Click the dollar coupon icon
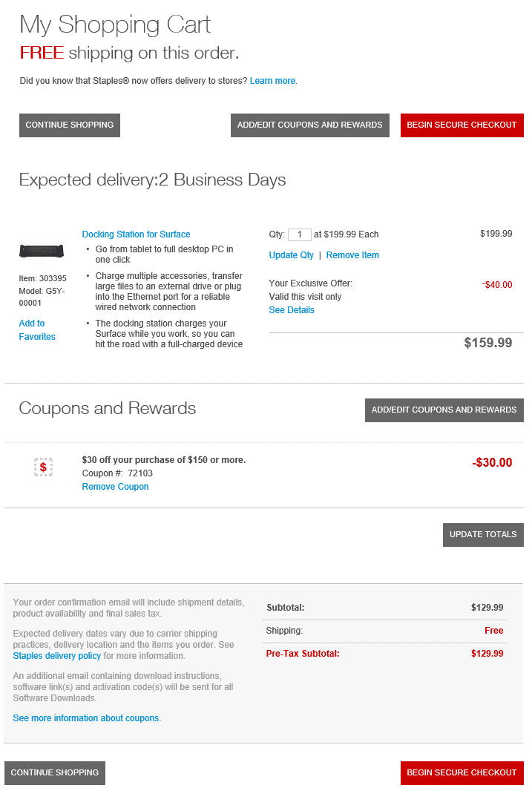Screen dimensions: 532x788 [43, 467]
